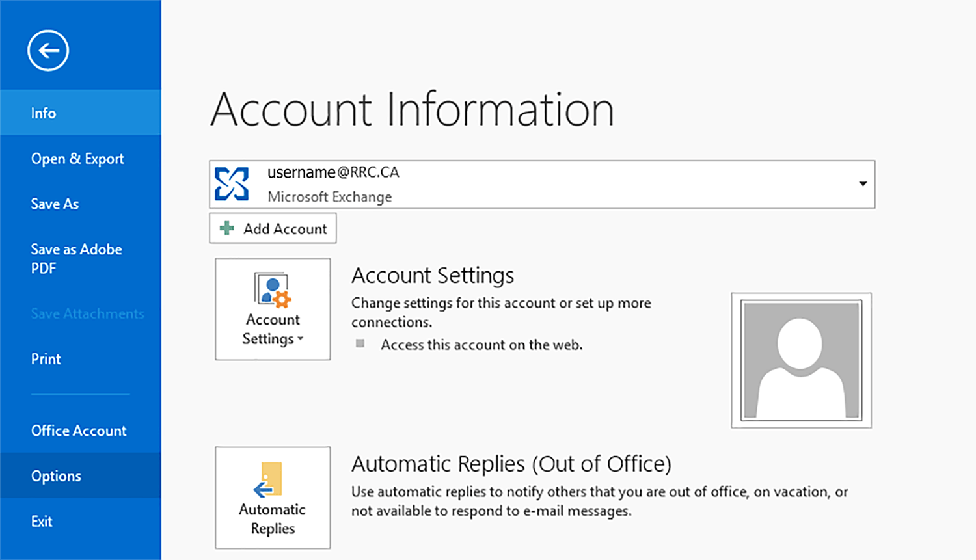The height and width of the screenshot is (560, 976).
Task: Go to Office Account page
Action: tap(79, 431)
